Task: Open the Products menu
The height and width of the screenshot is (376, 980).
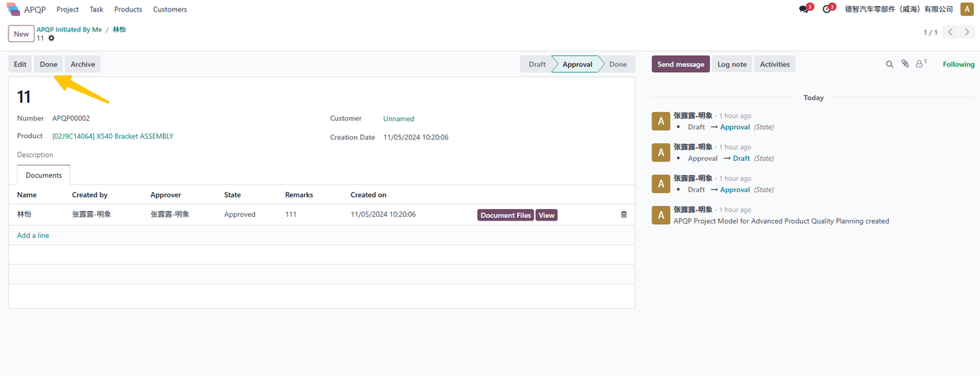Action: [x=128, y=9]
